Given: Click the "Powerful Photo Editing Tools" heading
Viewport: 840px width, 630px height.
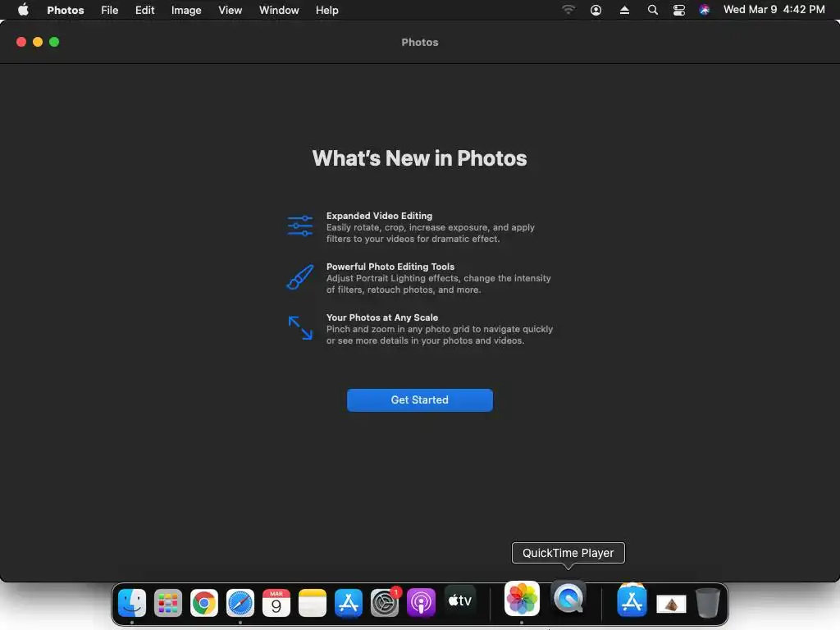Looking at the screenshot, I should 390,267.
